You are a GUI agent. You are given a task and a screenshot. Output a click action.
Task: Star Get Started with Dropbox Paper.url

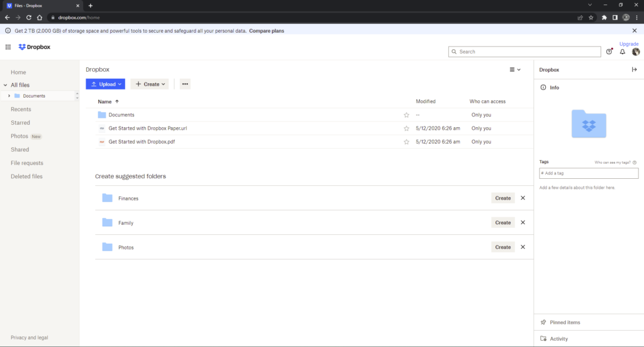(x=406, y=128)
